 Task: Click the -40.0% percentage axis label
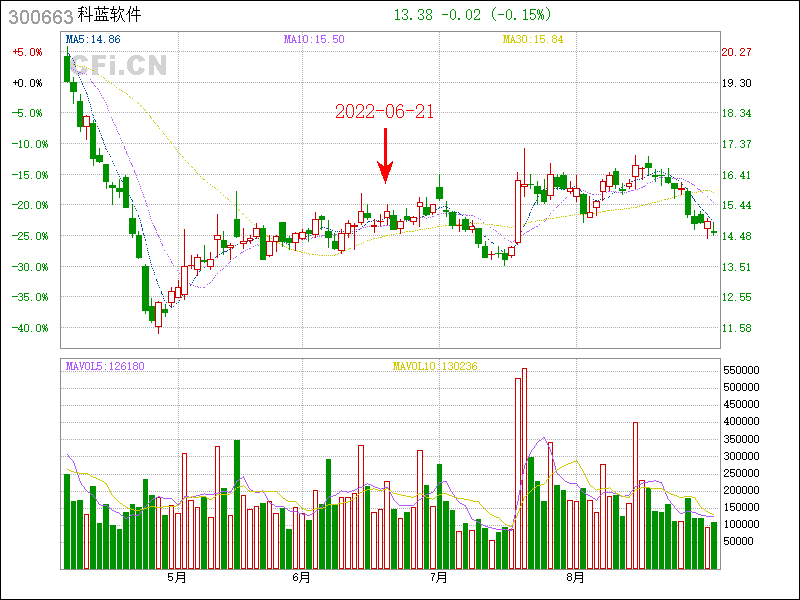pyautogui.click(x=27, y=328)
